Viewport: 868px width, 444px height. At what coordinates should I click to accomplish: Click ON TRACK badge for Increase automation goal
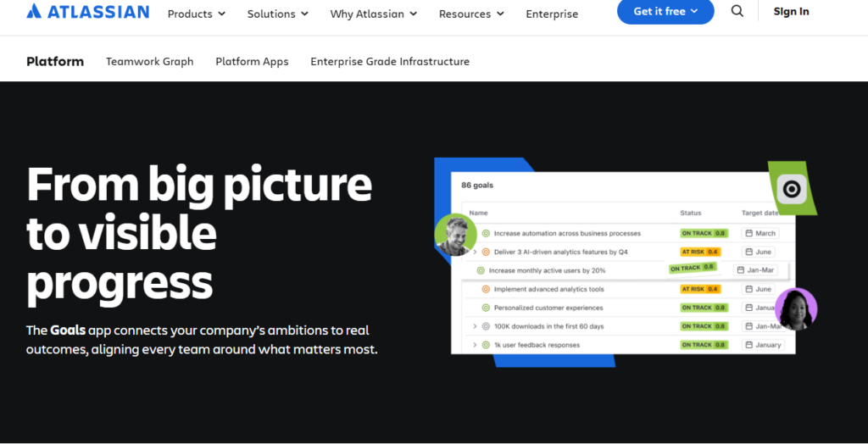coord(704,233)
